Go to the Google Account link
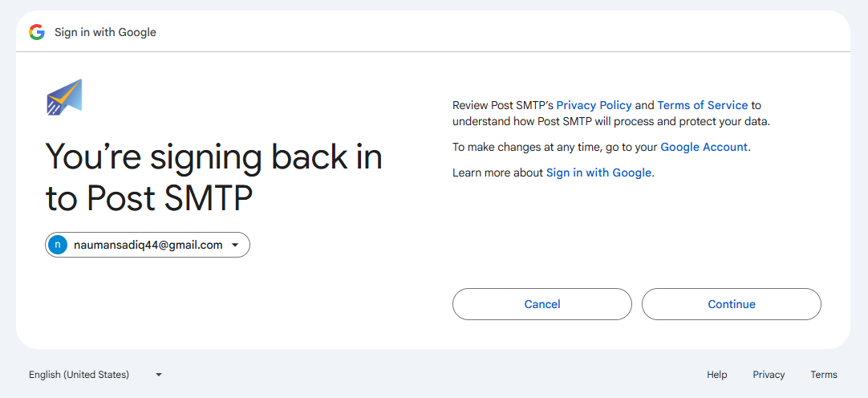Viewport: 868px width, 398px height. pos(704,147)
